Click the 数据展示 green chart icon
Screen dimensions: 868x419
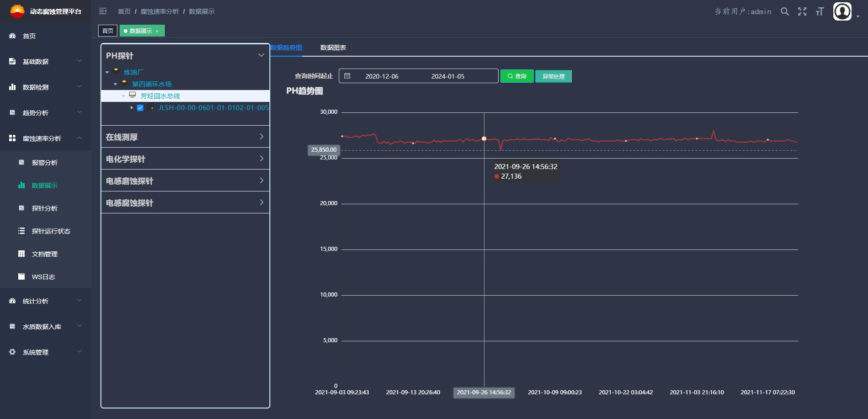(21, 185)
